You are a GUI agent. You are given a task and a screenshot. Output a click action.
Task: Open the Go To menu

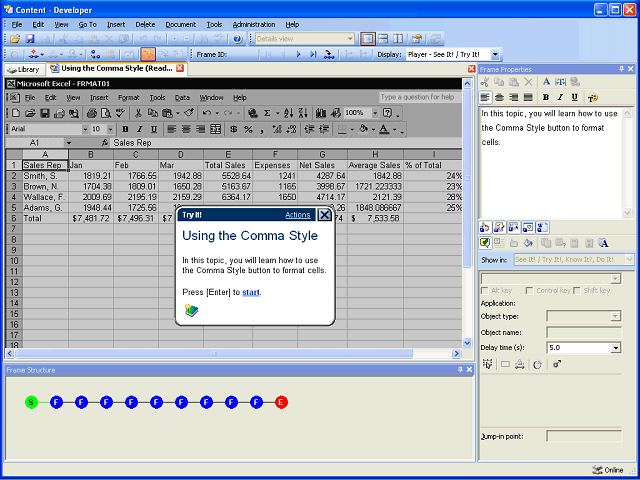(x=87, y=24)
